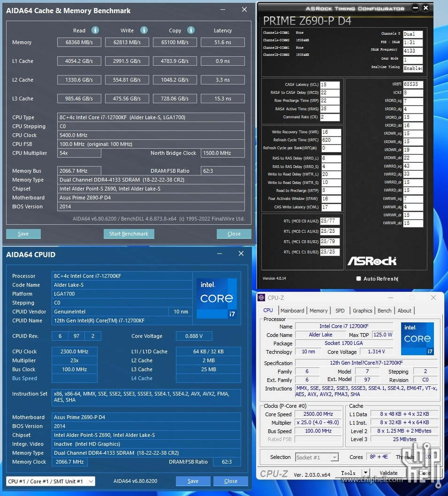This screenshot has width=448, height=496.
Task: Click the AIDA64 CPUID Close button
Action: tap(231, 481)
